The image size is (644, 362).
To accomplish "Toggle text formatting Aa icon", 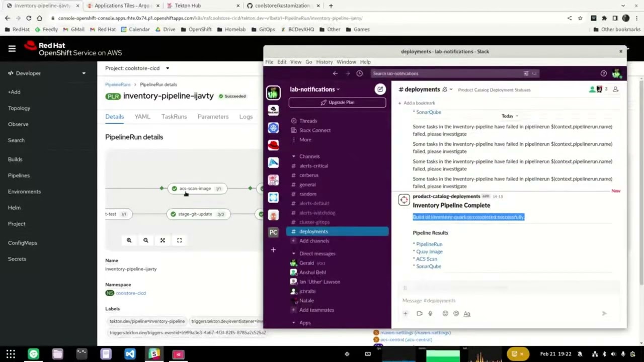I will 467,313.
